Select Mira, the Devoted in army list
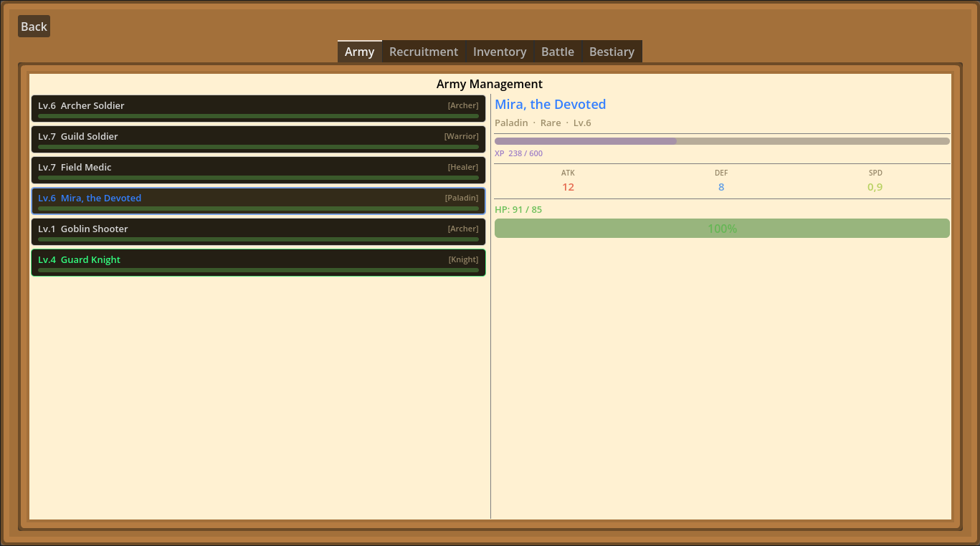This screenshot has height=546, width=980. pyautogui.click(x=258, y=201)
